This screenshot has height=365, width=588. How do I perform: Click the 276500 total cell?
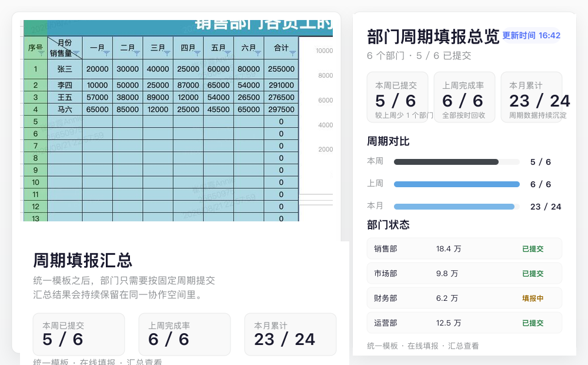(x=281, y=97)
